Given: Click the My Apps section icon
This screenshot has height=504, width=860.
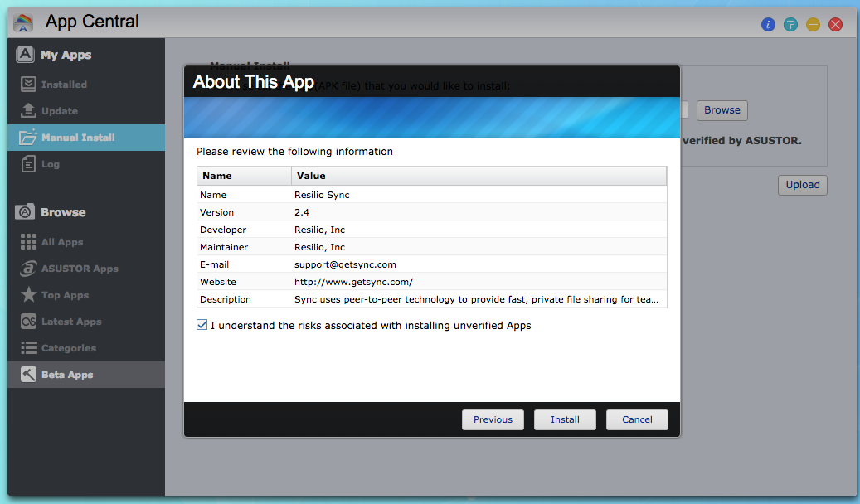Looking at the screenshot, I should click(25, 54).
